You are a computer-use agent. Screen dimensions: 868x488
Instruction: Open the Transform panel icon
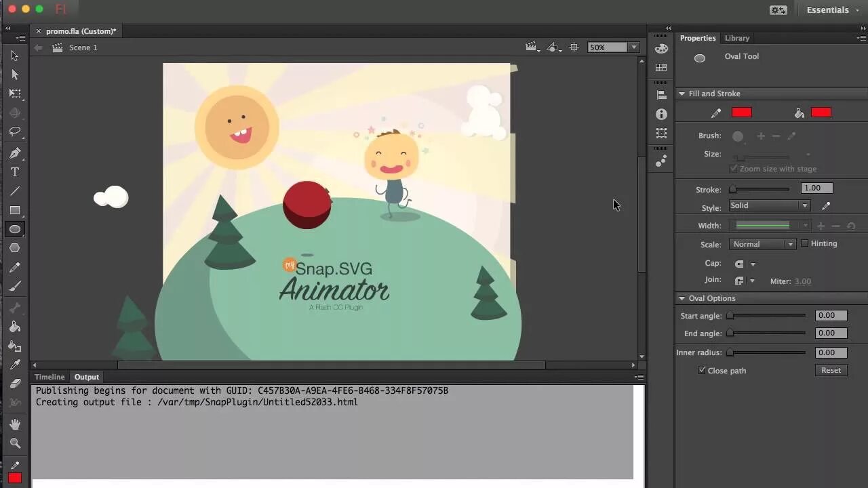[661, 134]
